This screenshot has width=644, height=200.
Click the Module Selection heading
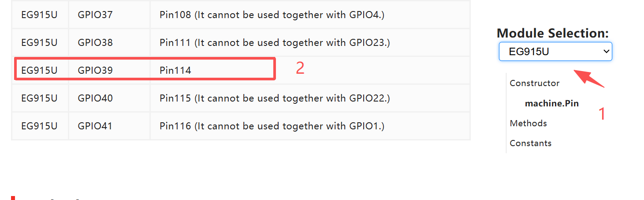(552, 33)
